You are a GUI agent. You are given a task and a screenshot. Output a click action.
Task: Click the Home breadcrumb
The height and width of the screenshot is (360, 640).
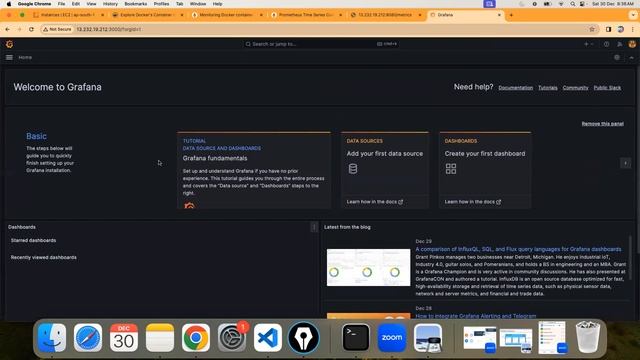[25, 58]
